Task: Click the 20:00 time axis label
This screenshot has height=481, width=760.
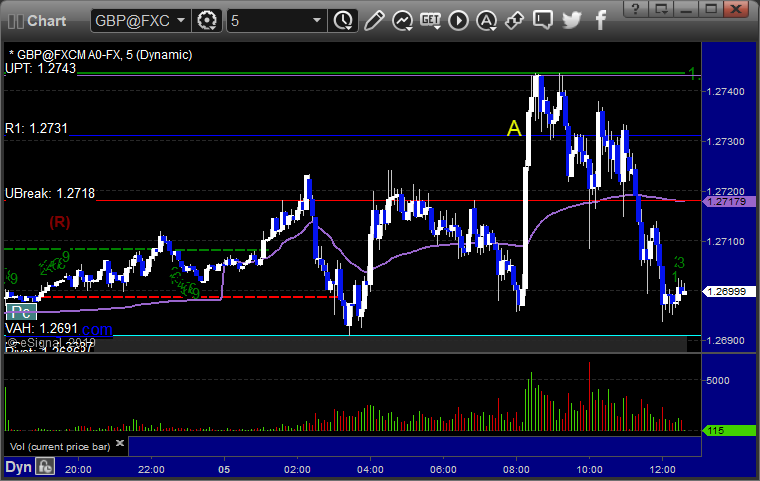Action: coord(78,469)
